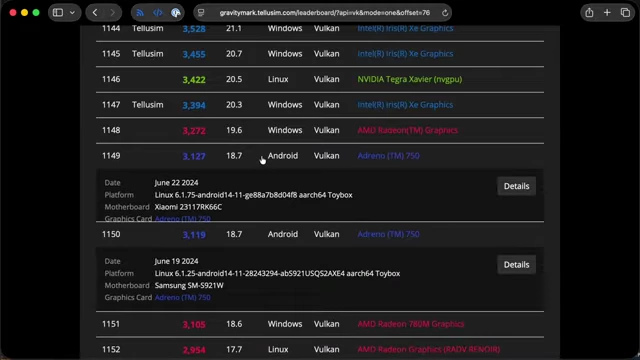
Task: Click Vulkan API cell in row 1152
Action: (327, 349)
